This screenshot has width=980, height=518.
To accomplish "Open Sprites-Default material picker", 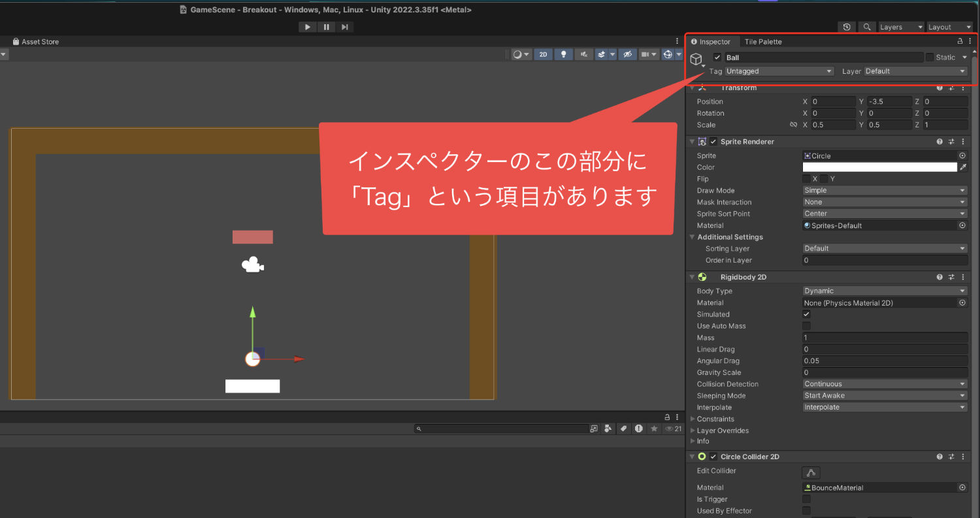I will 962,225.
